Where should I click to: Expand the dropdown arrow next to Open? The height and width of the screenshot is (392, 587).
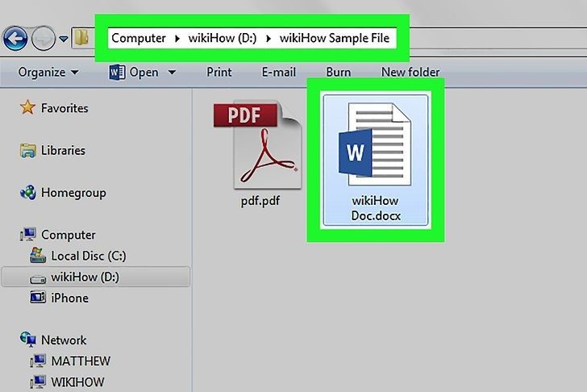click(172, 73)
